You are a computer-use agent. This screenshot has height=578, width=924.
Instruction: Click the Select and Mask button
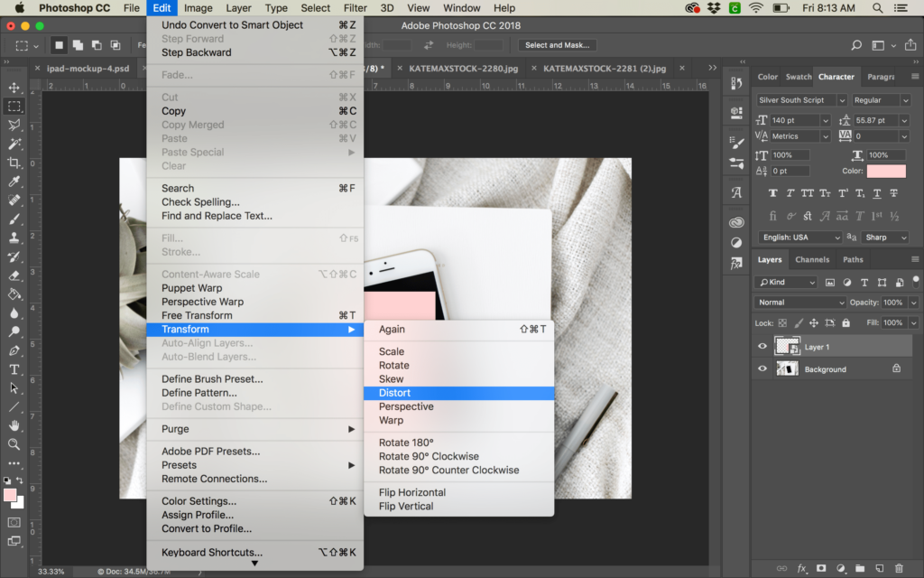[x=557, y=45]
